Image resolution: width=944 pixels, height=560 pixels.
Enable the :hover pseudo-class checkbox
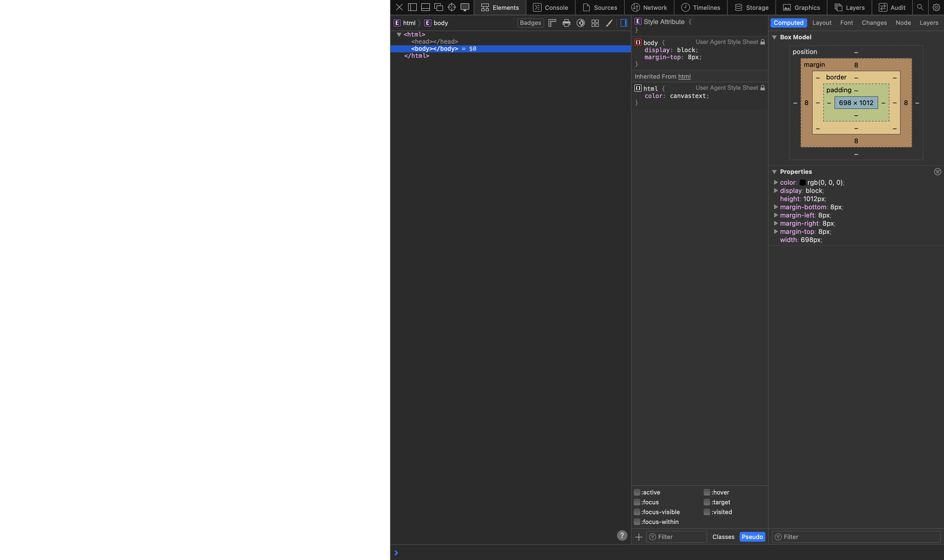[x=706, y=492]
